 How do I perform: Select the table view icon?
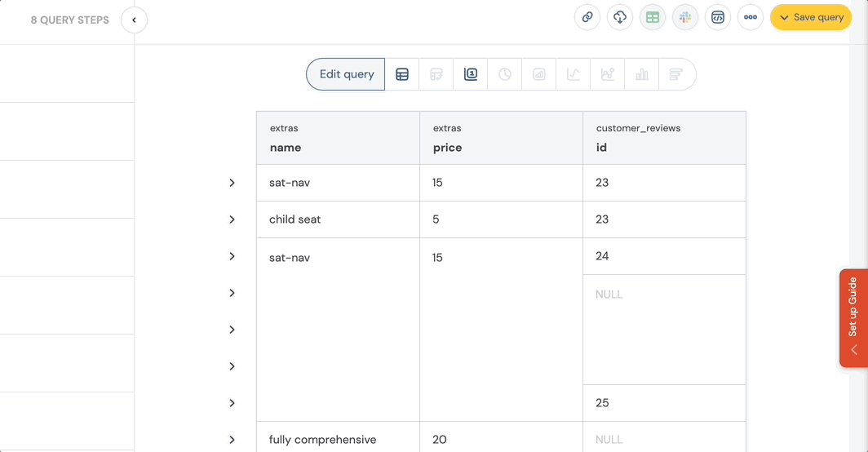click(x=402, y=74)
